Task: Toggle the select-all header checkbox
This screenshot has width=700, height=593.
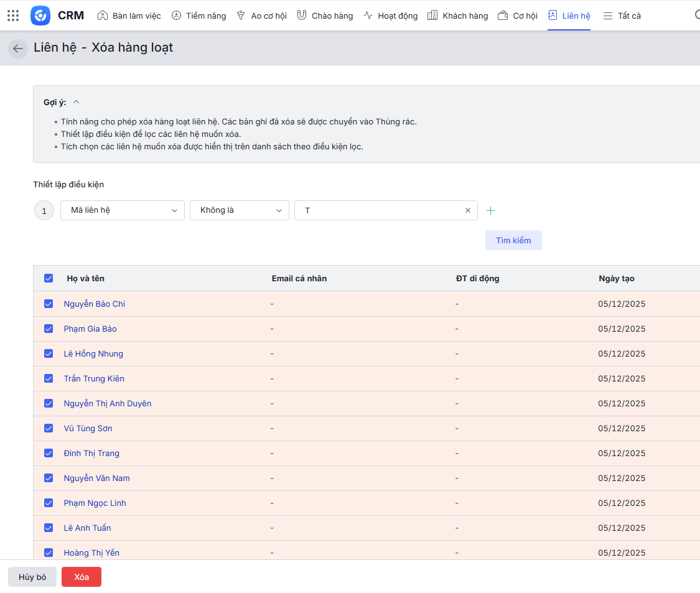Action: pos(49,278)
